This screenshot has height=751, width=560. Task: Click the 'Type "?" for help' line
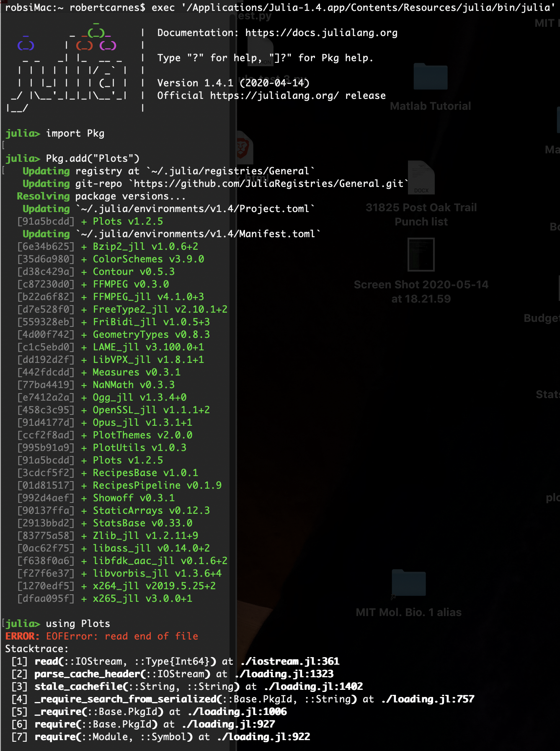(x=266, y=58)
